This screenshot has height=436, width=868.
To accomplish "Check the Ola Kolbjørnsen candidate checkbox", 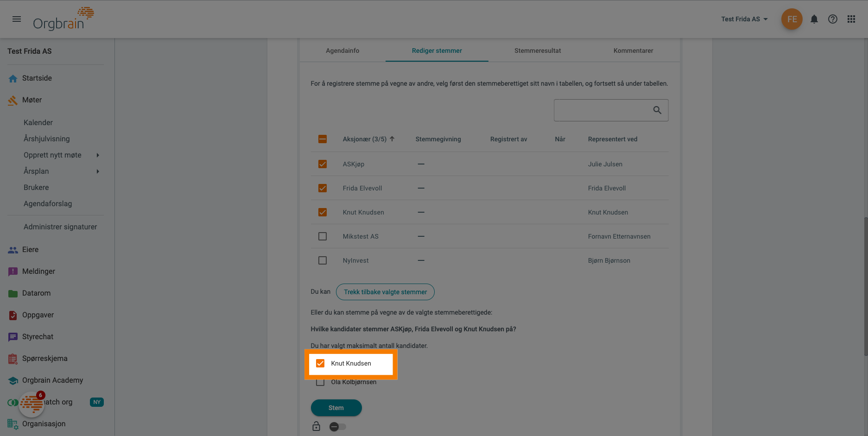I will 320,382.
